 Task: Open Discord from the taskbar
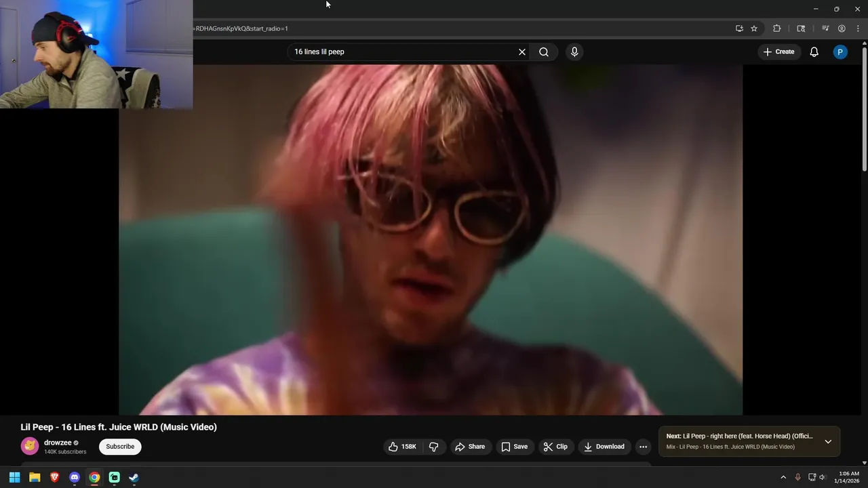pyautogui.click(x=75, y=477)
